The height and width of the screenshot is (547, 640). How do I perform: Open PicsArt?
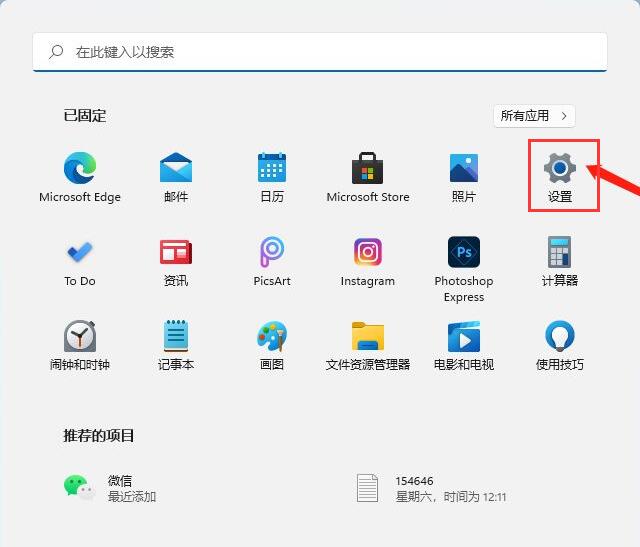coord(272,262)
